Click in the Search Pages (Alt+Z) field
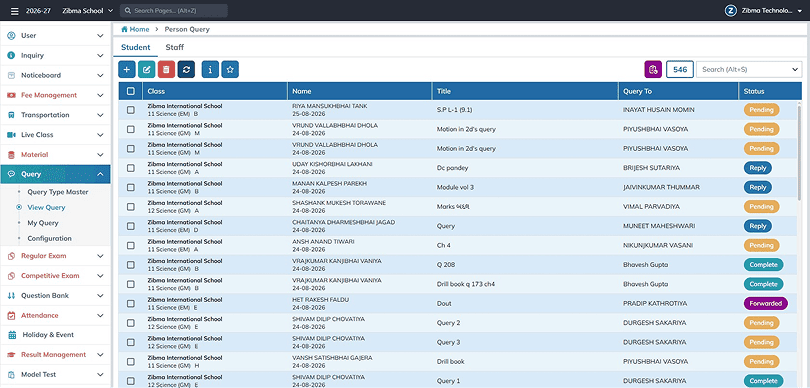 (x=174, y=10)
